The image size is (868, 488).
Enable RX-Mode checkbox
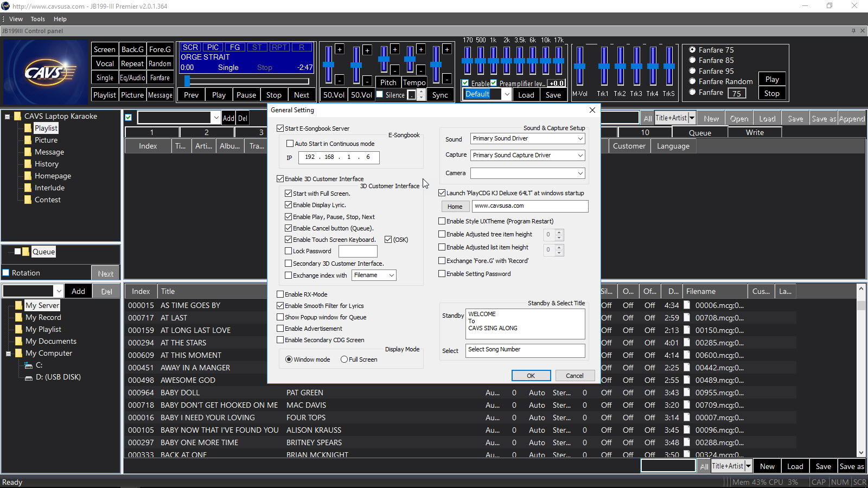coord(280,294)
